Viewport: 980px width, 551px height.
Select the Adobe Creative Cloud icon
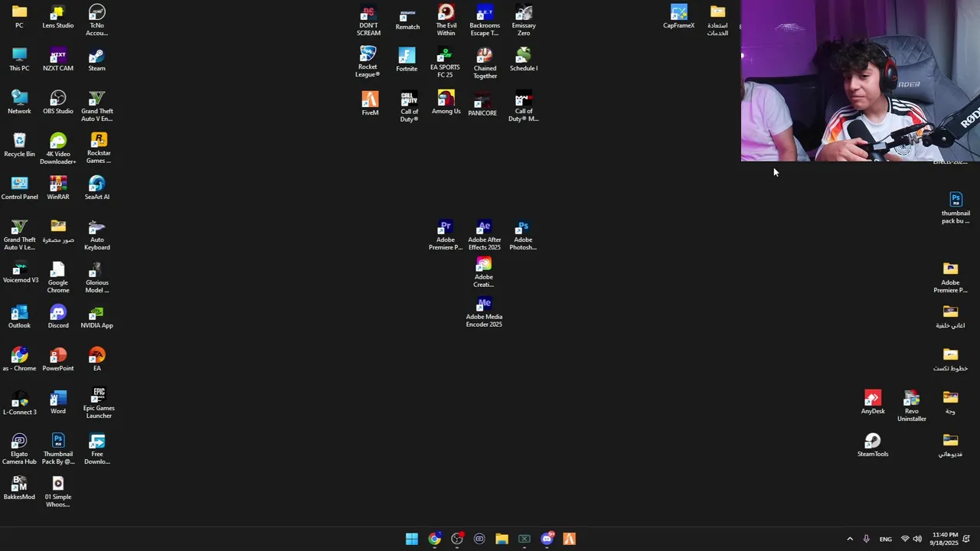483,272
